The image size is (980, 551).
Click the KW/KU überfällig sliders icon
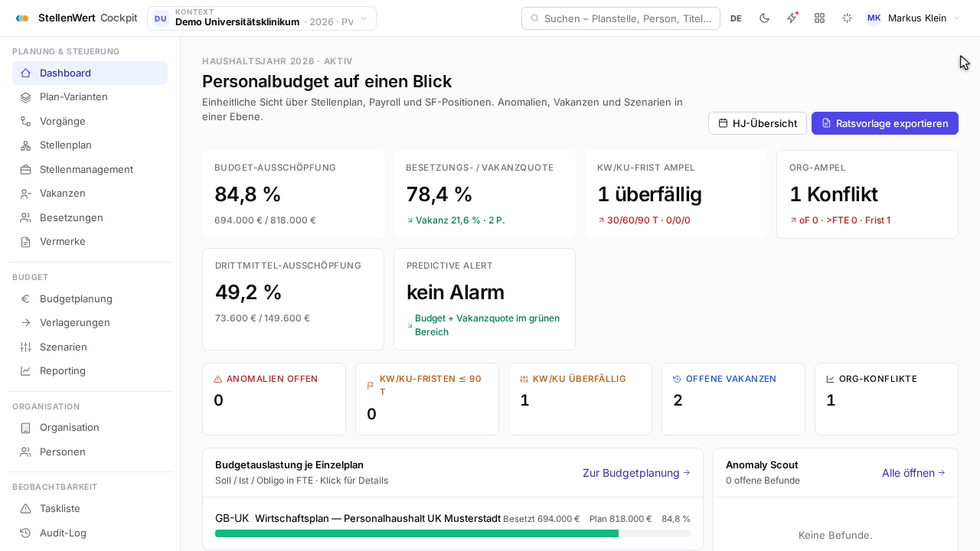524,379
